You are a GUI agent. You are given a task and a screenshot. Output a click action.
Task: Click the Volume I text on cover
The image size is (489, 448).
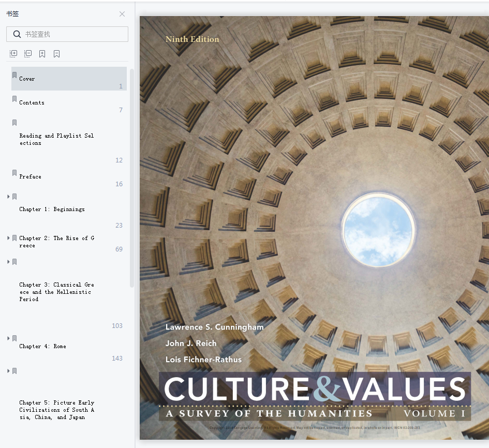coord(434,413)
